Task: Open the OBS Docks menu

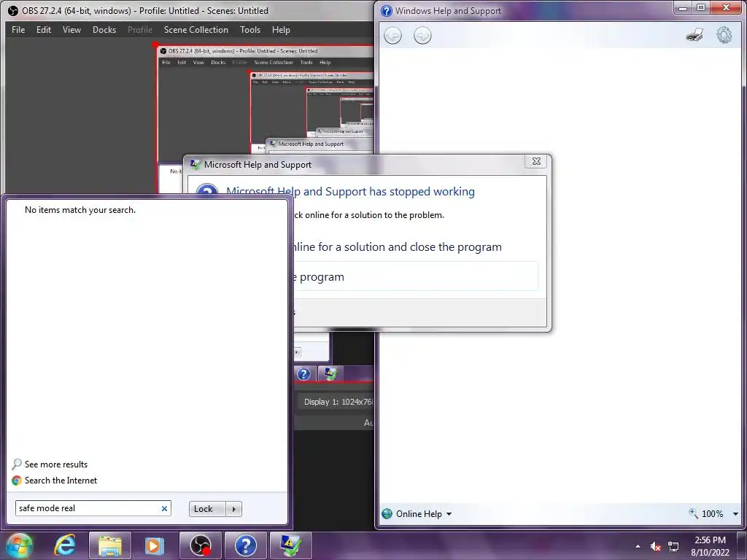Action: 104,29
